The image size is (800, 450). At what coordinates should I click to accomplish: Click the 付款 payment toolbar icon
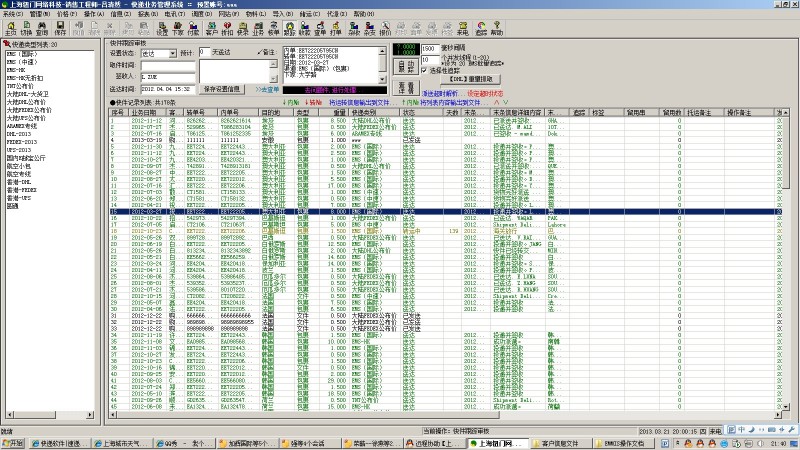[x=193, y=28]
